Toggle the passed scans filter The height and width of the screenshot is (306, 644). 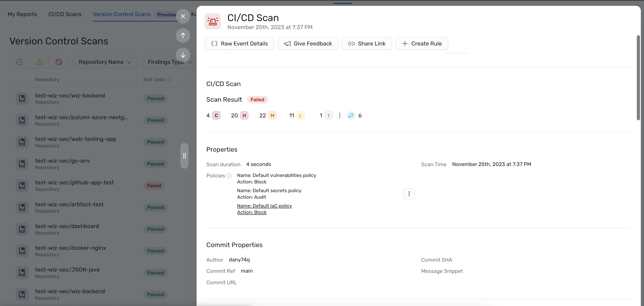tap(19, 62)
